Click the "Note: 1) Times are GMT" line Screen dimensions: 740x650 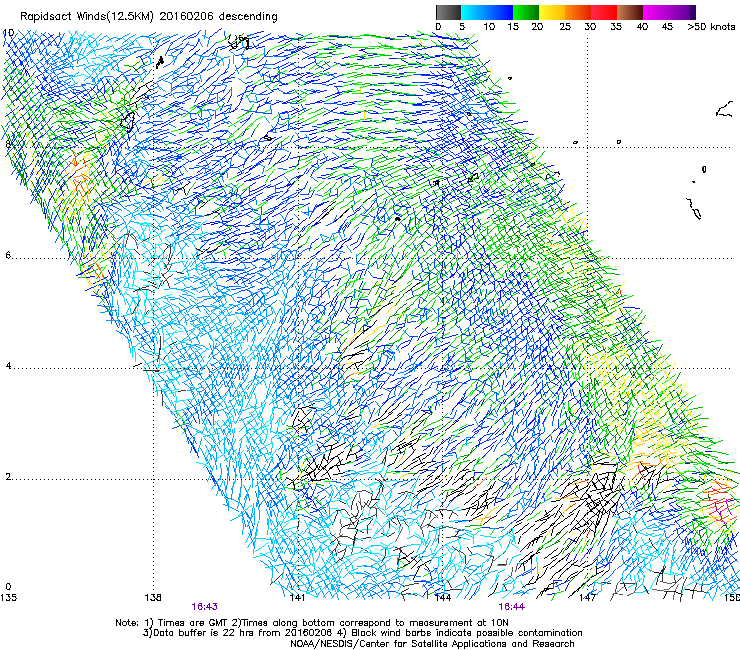pos(312,623)
